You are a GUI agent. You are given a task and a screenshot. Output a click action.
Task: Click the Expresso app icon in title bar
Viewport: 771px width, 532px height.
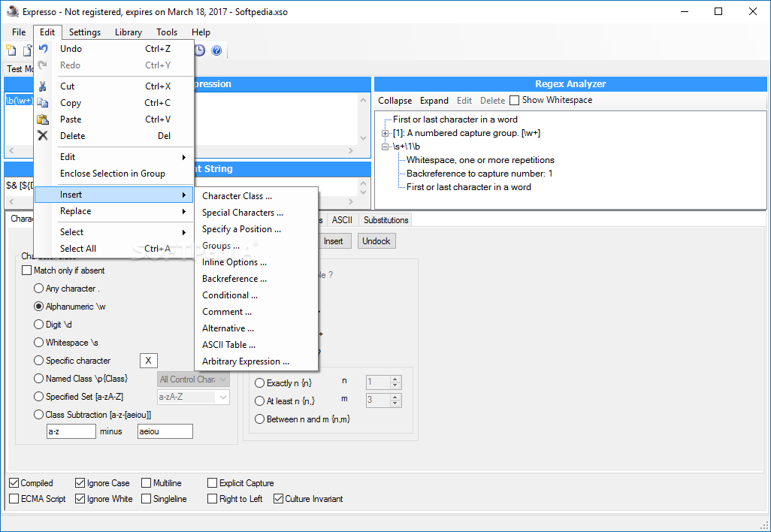12,11
